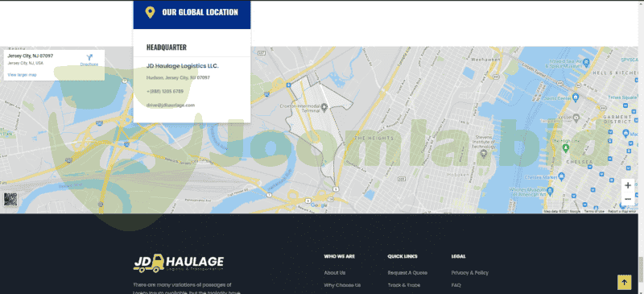Open the About Us footer link
Viewport: 644px width, 294px height.
(335, 272)
